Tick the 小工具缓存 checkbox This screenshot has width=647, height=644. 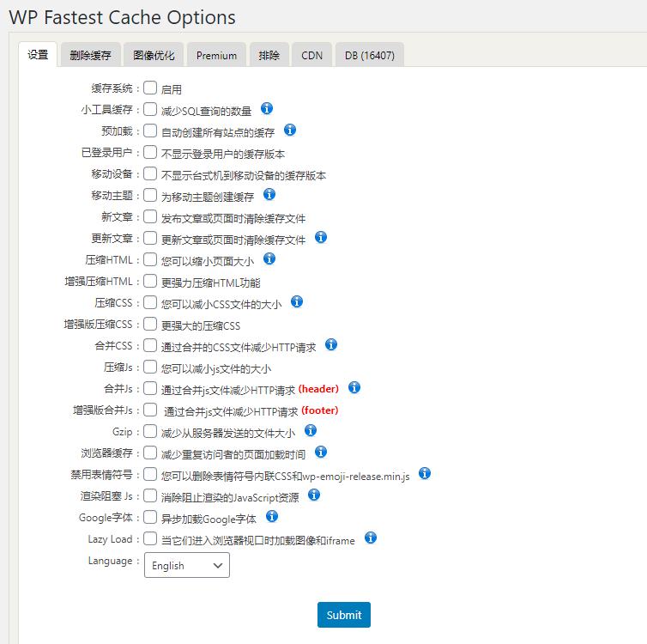pyautogui.click(x=150, y=109)
